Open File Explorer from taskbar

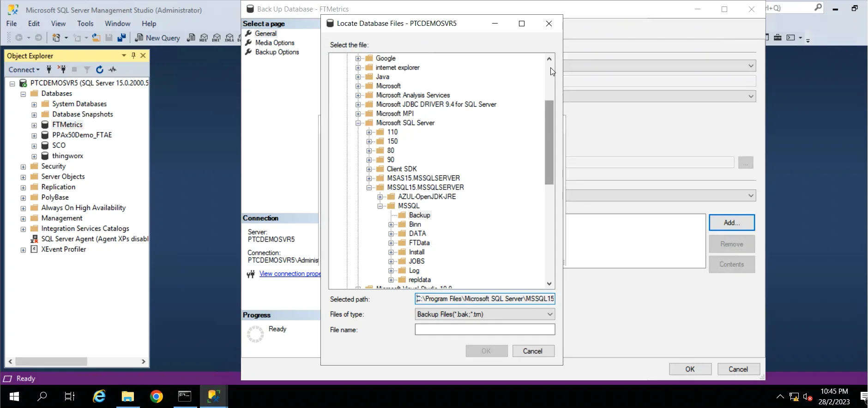pos(128,396)
